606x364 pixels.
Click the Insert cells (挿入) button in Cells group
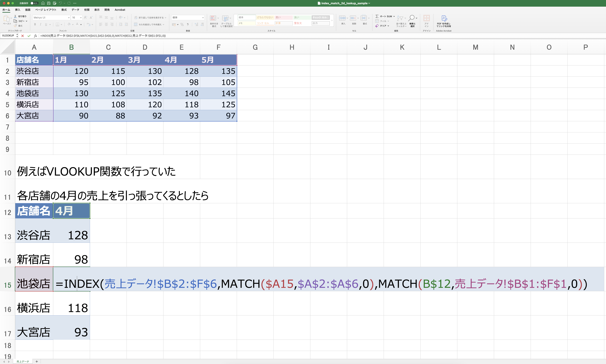343,20
